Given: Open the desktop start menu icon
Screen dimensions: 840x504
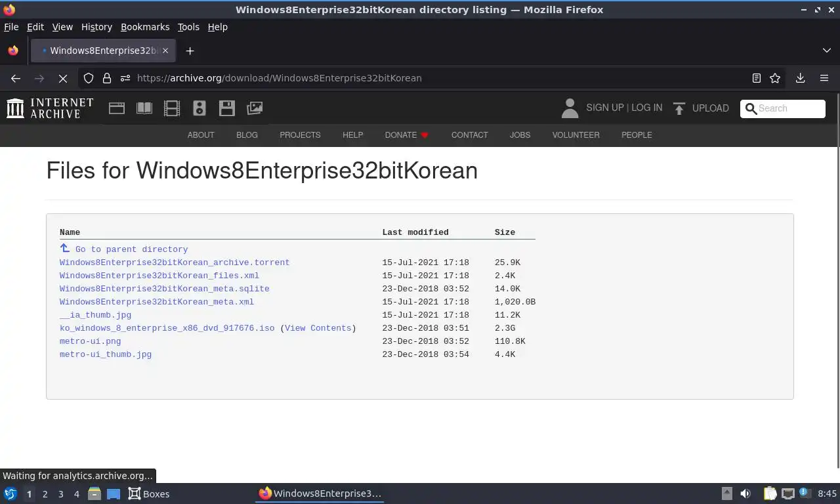Looking at the screenshot, I should 10,493.
